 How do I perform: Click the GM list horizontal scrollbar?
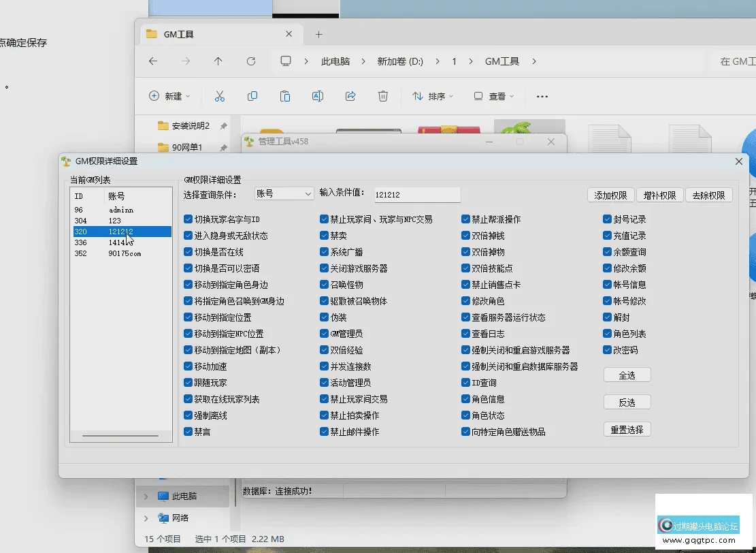(x=120, y=435)
